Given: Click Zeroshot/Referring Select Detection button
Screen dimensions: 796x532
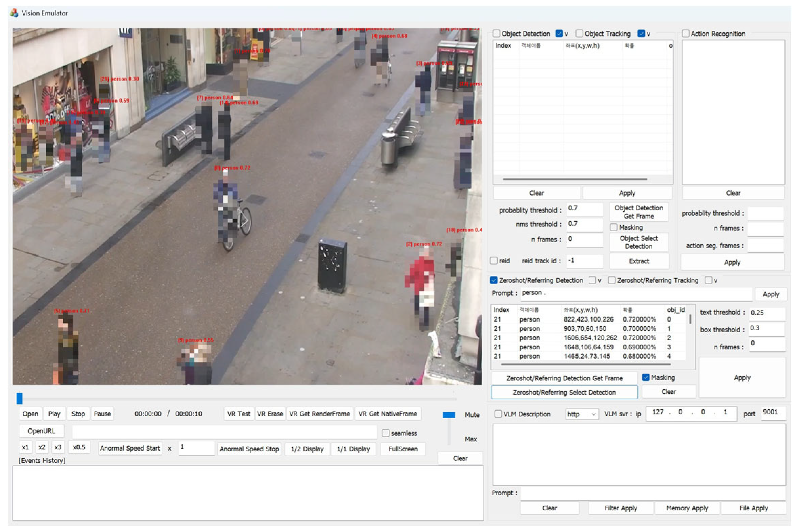Looking at the screenshot, I should [564, 392].
